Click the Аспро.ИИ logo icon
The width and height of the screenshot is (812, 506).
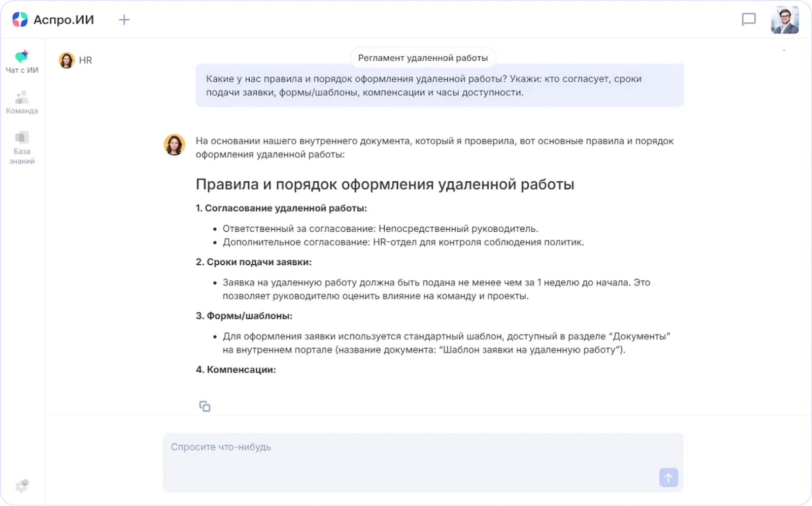pos(20,20)
